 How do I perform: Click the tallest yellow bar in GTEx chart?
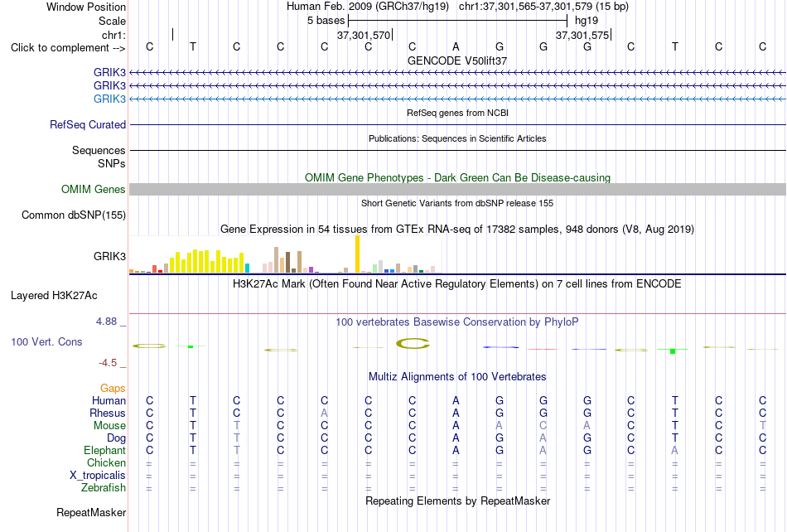357,254
